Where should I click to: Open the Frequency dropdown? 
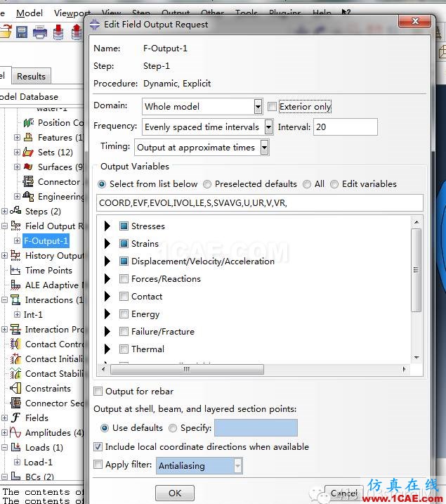coord(269,127)
